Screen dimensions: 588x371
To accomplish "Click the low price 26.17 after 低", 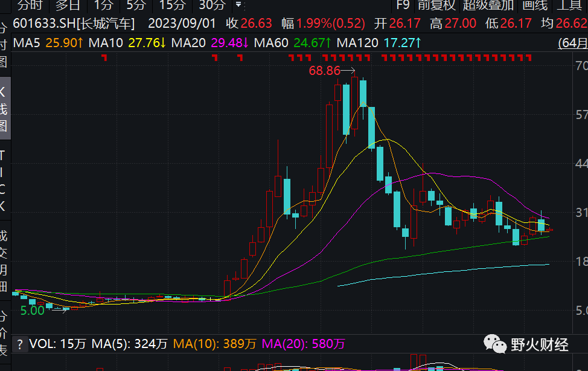I will click(x=516, y=24).
